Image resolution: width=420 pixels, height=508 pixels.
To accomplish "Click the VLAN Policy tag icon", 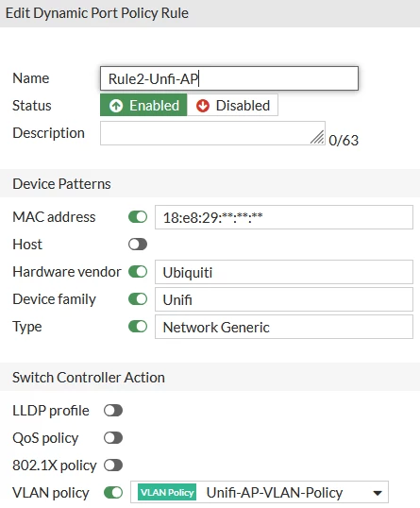I will tap(167, 492).
